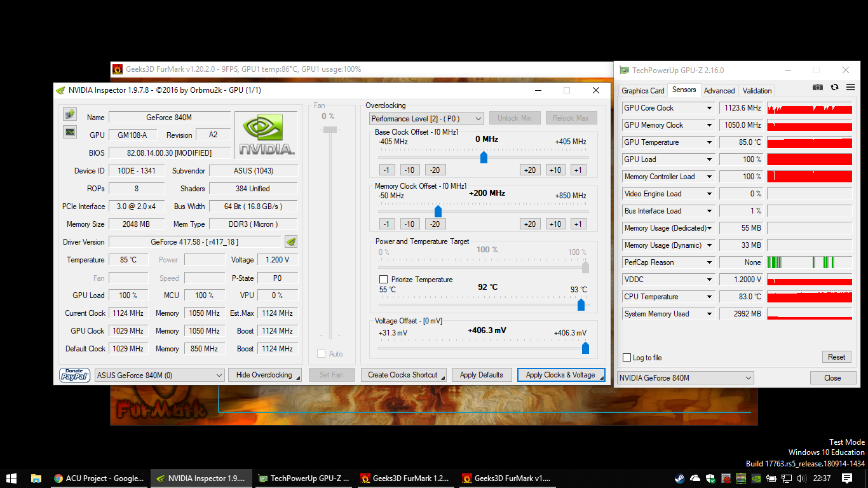
Task: Expand the GPU Temperature sensor dropdown arrow
Action: point(709,142)
